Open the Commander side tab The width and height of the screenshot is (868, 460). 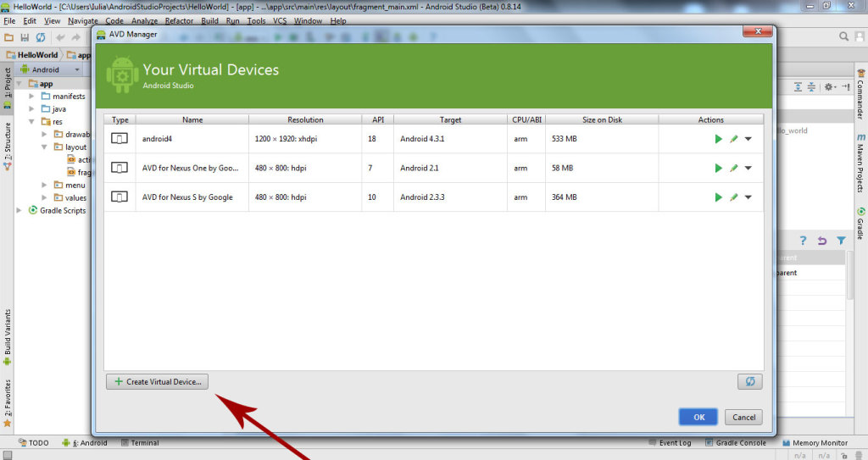click(x=861, y=94)
